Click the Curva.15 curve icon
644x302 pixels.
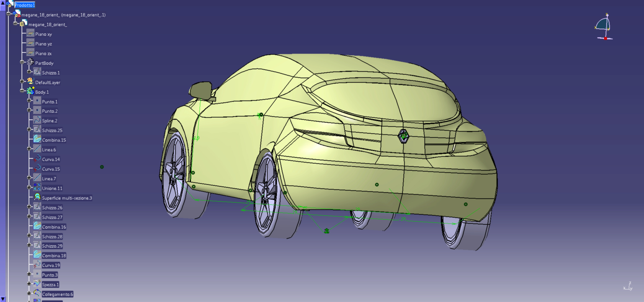[x=37, y=168]
